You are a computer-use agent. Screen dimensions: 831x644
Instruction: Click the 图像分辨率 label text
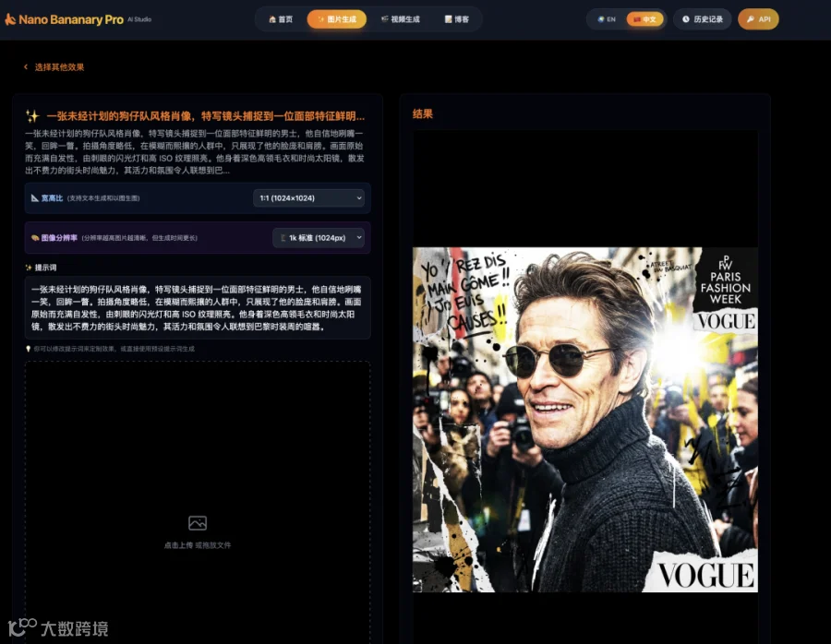pos(59,238)
